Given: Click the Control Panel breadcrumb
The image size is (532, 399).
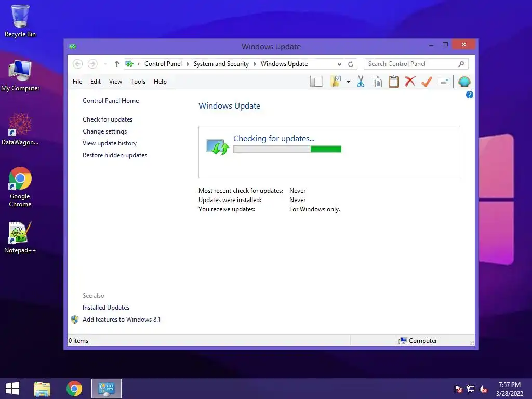Looking at the screenshot, I should click(163, 64).
